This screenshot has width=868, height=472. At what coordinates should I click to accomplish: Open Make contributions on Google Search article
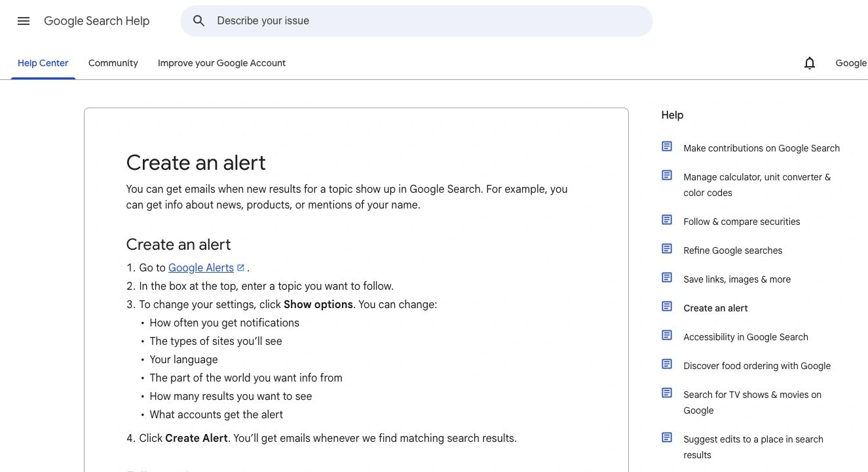pos(761,148)
